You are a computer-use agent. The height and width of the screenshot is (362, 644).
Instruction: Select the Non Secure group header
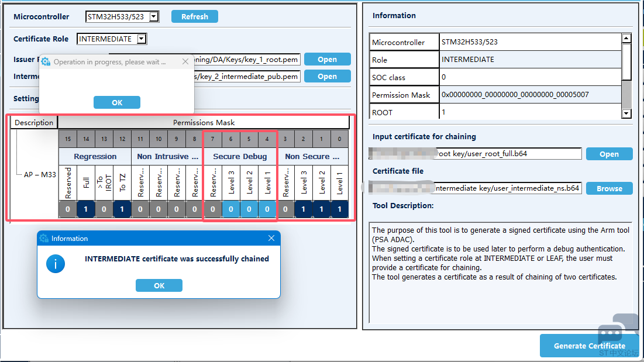[312, 156]
